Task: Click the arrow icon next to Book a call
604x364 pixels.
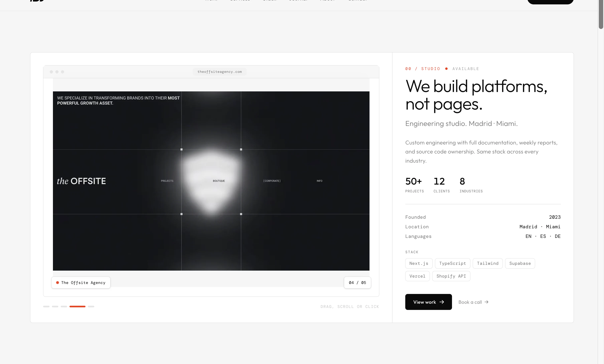Action: (x=486, y=302)
